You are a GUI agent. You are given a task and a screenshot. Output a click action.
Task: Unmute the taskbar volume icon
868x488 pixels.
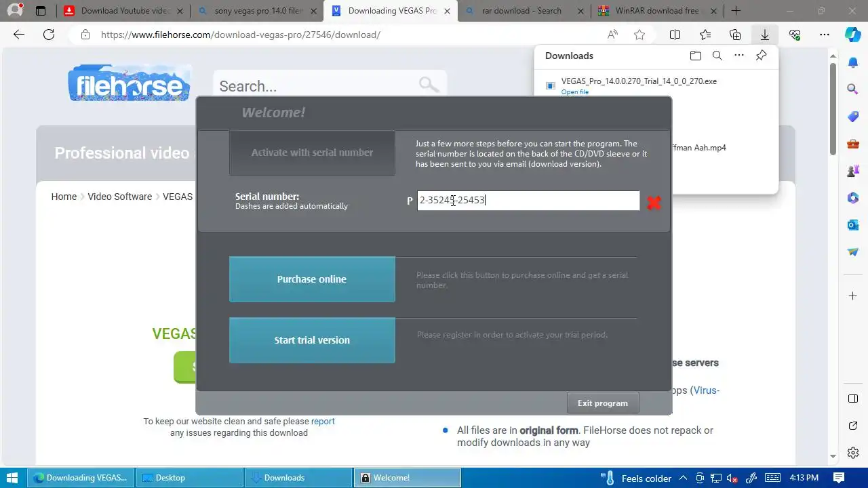click(x=732, y=478)
